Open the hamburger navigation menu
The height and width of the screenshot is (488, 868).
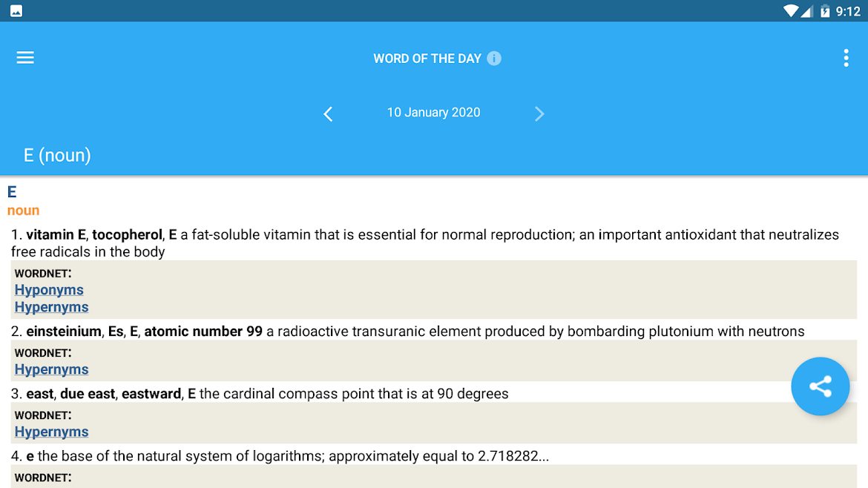point(25,58)
